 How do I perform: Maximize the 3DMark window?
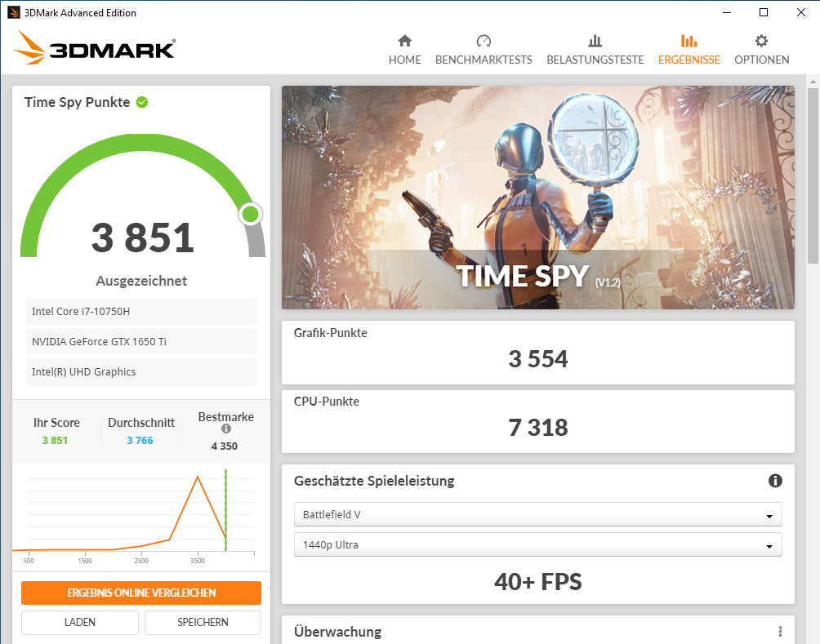click(x=763, y=12)
